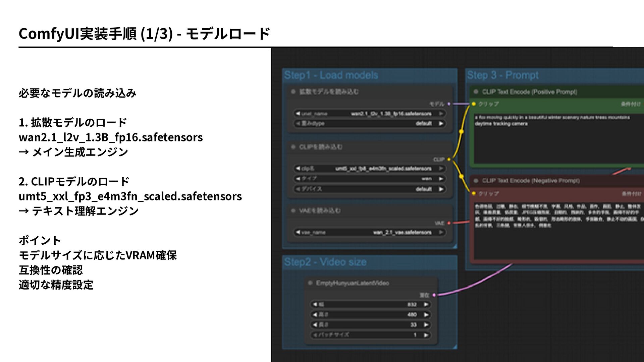Select next vae_name with right arrow
This screenshot has width=644, height=362.
[441, 232]
